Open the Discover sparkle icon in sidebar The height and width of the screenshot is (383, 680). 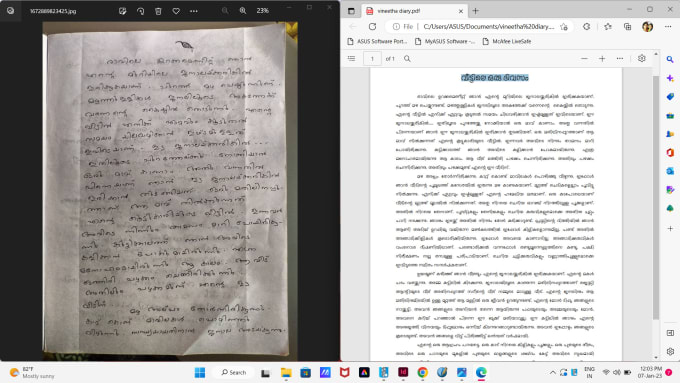pos(670,78)
